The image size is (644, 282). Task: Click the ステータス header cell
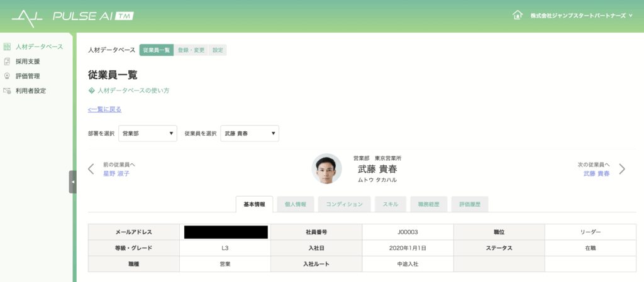click(x=499, y=248)
